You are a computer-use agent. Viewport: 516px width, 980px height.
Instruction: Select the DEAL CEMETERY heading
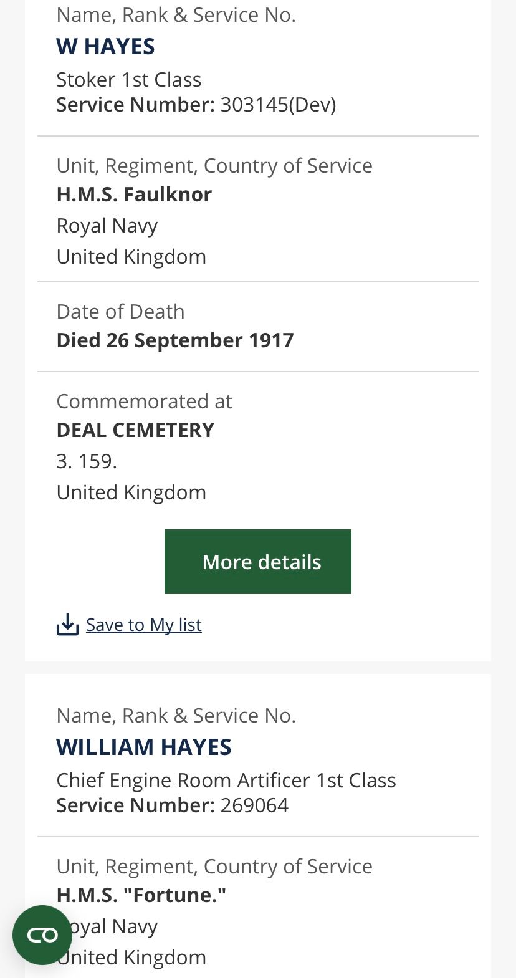click(135, 430)
